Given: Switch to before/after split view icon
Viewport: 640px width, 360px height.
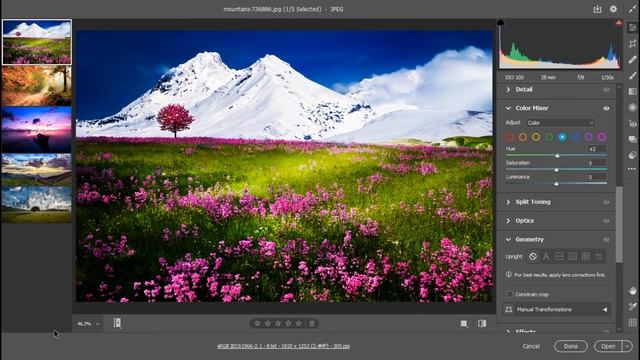Looking at the screenshot, I should (x=482, y=324).
